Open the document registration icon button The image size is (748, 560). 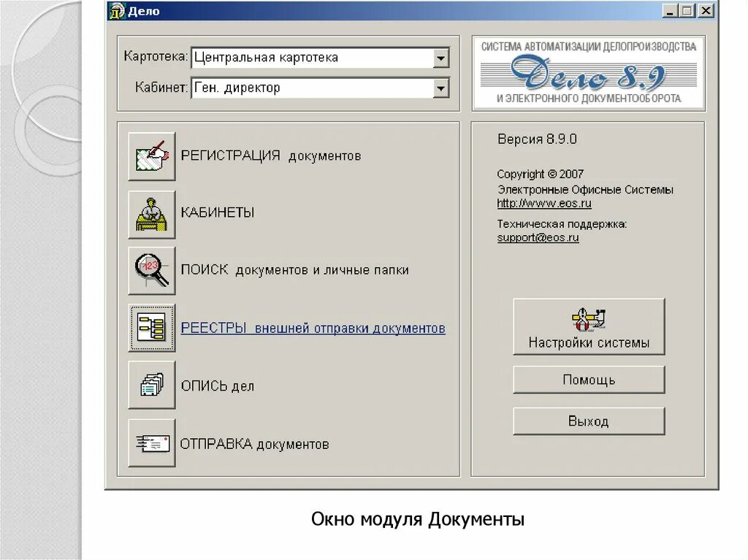point(152,156)
